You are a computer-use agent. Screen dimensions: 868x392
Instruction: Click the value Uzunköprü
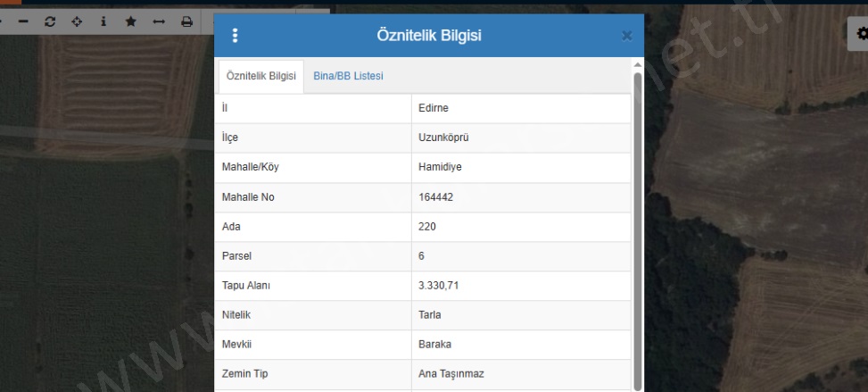tap(443, 138)
